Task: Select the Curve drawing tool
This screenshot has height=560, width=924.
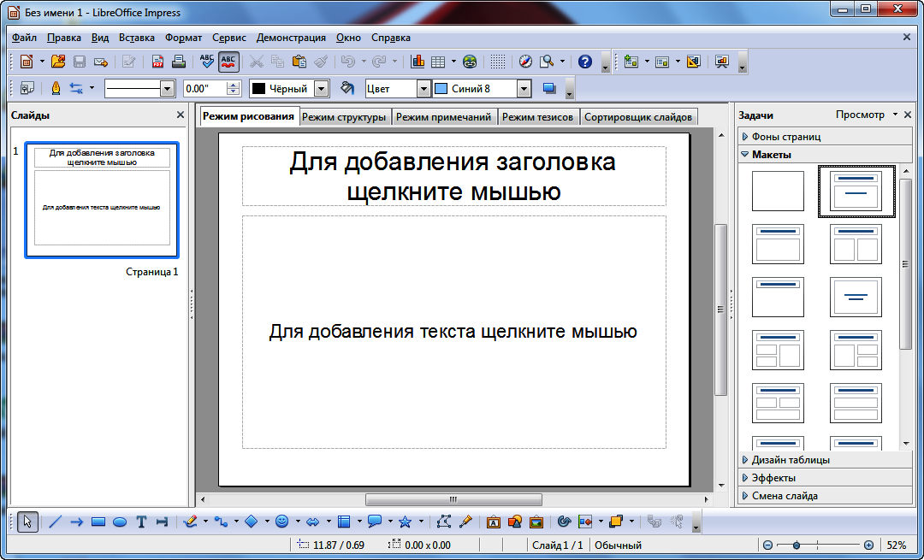Action: (190, 522)
